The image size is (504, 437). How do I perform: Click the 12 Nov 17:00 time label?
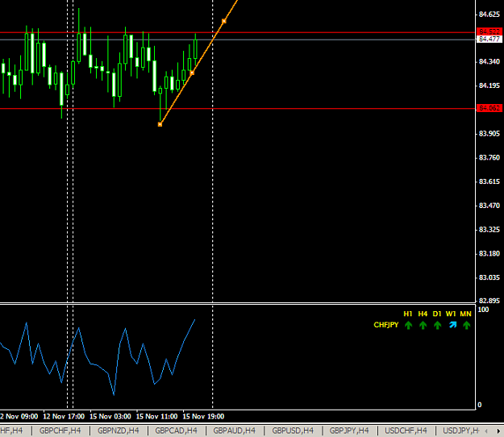tap(64, 416)
